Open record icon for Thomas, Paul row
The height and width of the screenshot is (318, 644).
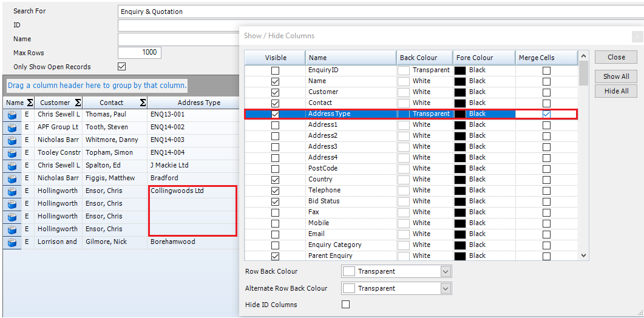click(x=12, y=115)
